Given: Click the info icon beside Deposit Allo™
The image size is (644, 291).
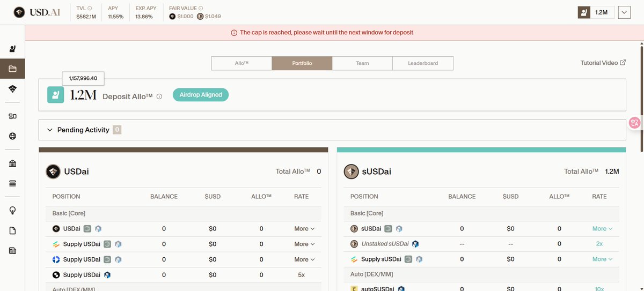Looking at the screenshot, I should pyautogui.click(x=159, y=97).
